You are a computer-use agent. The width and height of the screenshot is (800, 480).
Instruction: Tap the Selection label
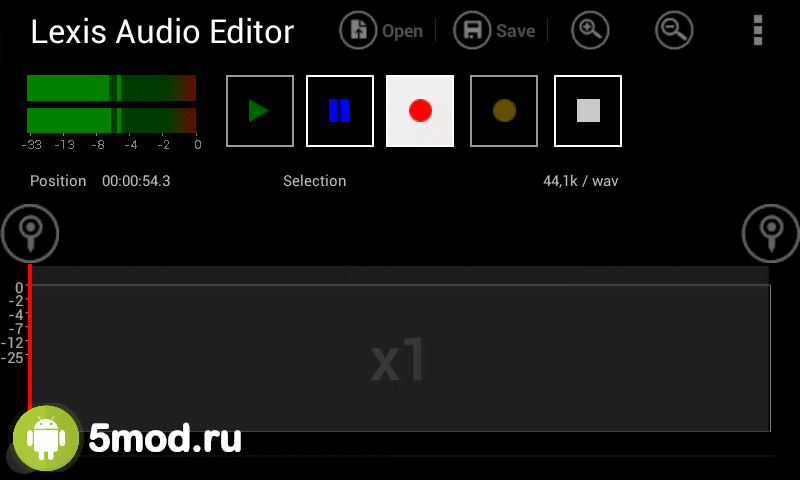tap(315, 181)
